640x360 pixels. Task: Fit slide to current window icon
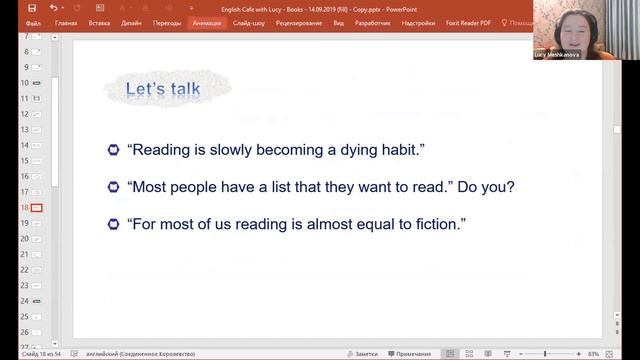(609, 354)
